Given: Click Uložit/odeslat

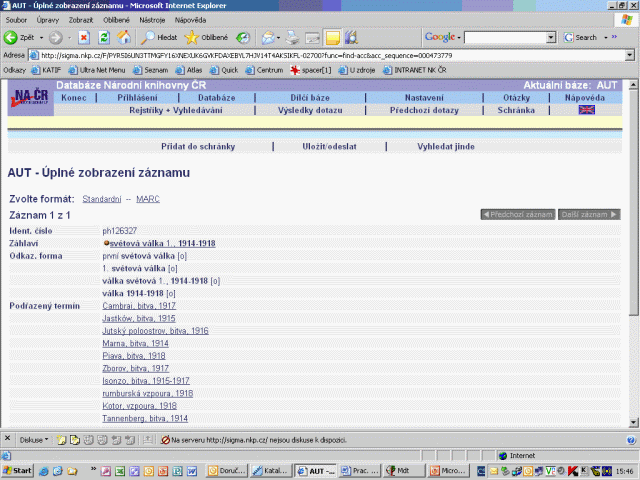Looking at the screenshot, I should pos(329,147).
